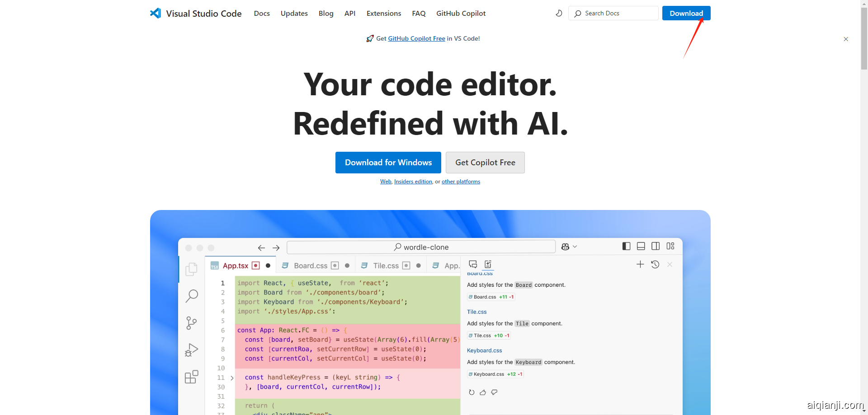Click the Search Docs input field

(x=613, y=13)
